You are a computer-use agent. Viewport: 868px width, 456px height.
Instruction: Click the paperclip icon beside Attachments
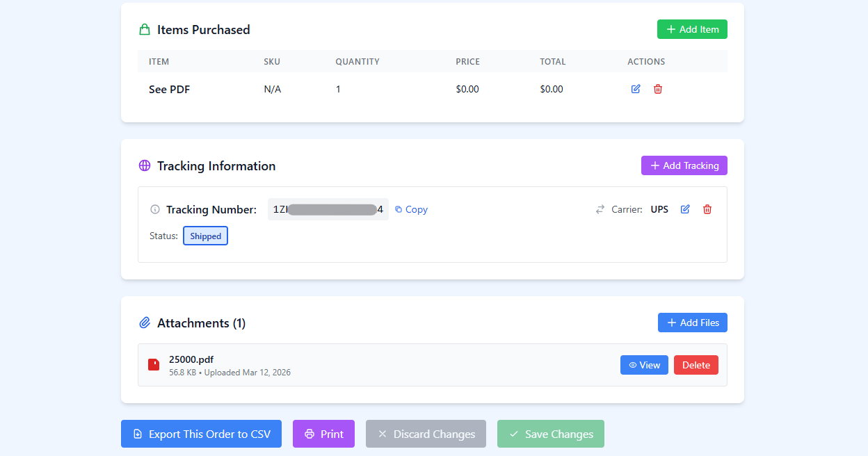click(x=145, y=323)
